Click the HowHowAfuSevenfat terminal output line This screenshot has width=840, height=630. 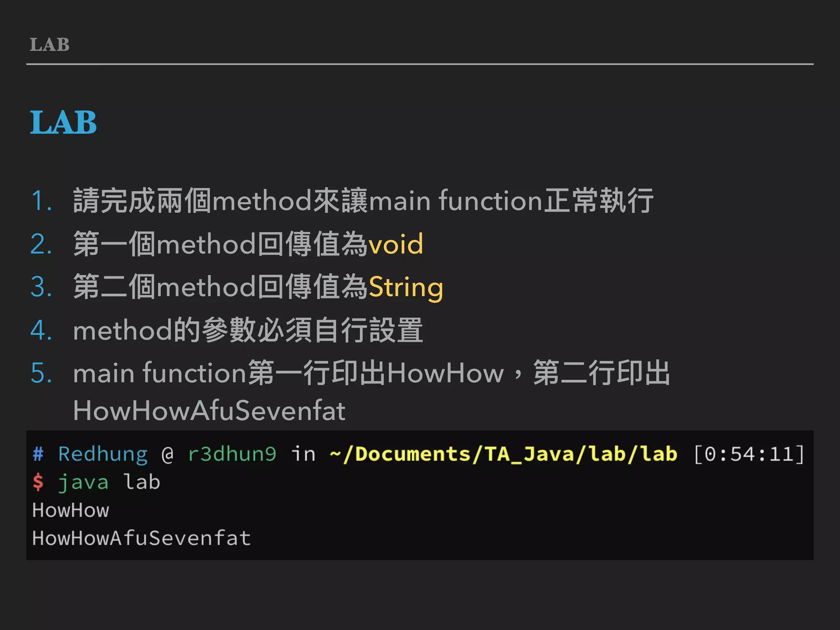142,538
